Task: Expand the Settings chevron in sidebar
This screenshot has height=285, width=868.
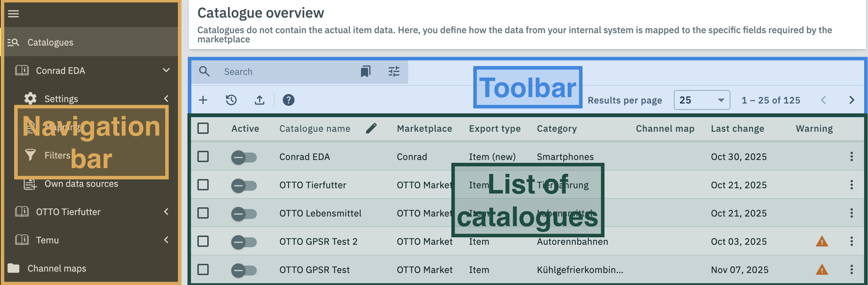Action: click(x=166, y=99)
